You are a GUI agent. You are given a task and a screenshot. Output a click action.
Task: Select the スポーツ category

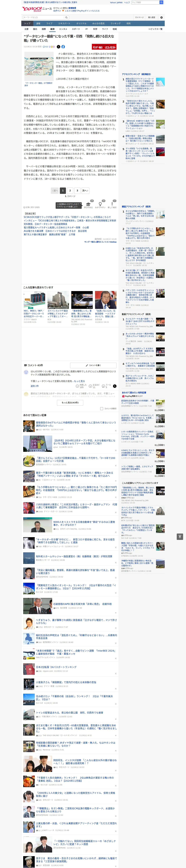tap(76, 29)
